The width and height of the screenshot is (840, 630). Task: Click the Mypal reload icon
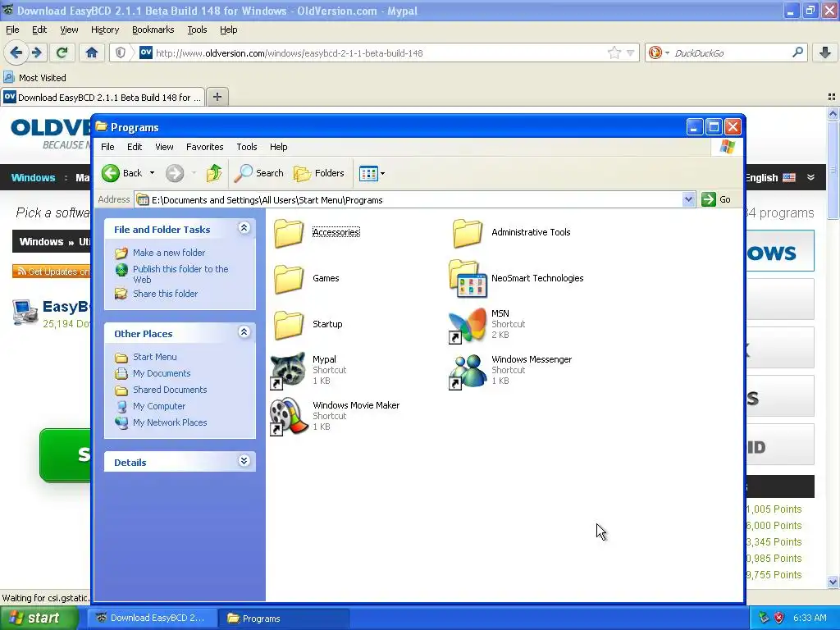pos(62,52)
